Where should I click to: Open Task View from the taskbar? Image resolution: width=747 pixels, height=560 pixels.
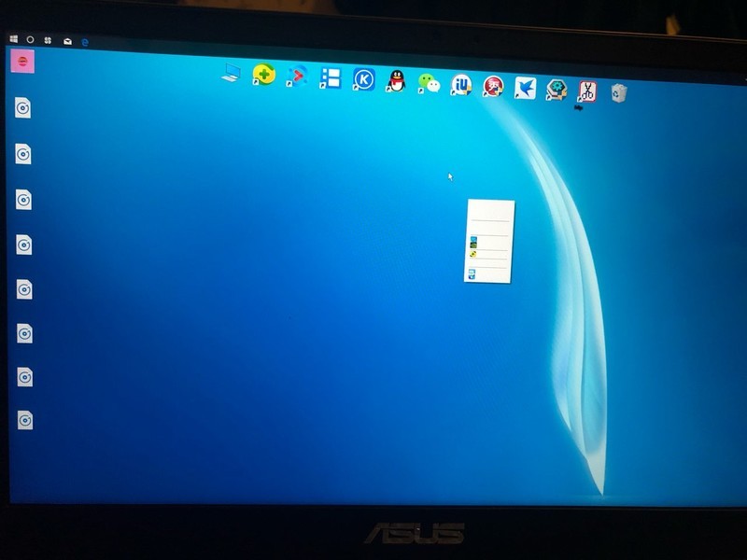click(48, 40)
